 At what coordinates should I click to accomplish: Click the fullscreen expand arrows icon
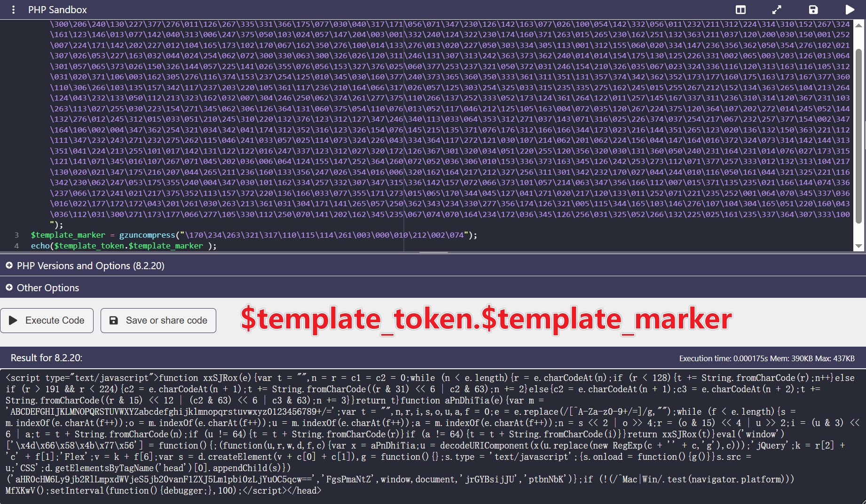click(x=777, y=10)
